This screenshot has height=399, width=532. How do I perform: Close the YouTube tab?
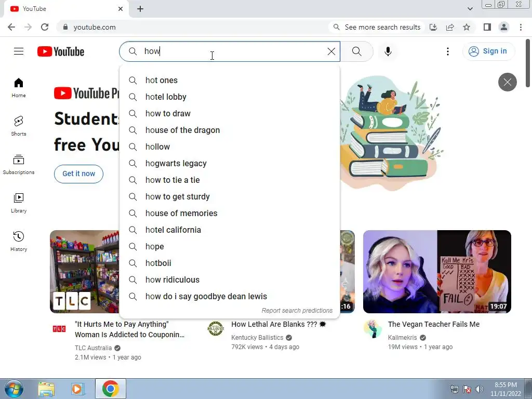[121, 9]
